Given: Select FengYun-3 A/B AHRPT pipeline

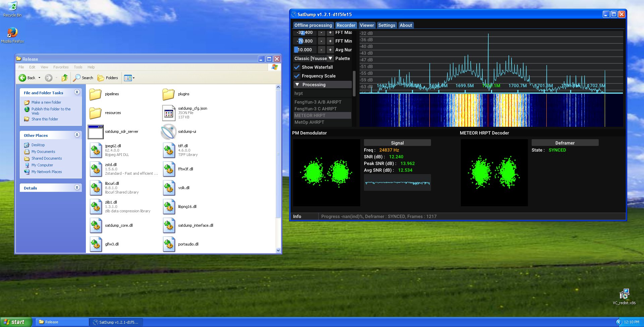Looking at the screenshot, I should (x=322, y=102).
